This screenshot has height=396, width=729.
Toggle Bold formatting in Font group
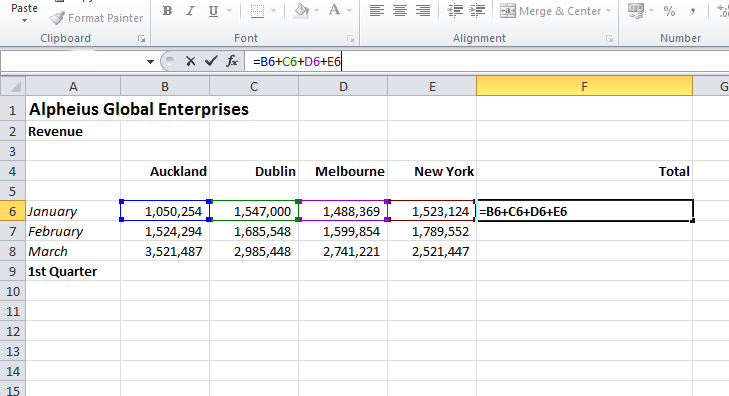(x=167, y=11)
